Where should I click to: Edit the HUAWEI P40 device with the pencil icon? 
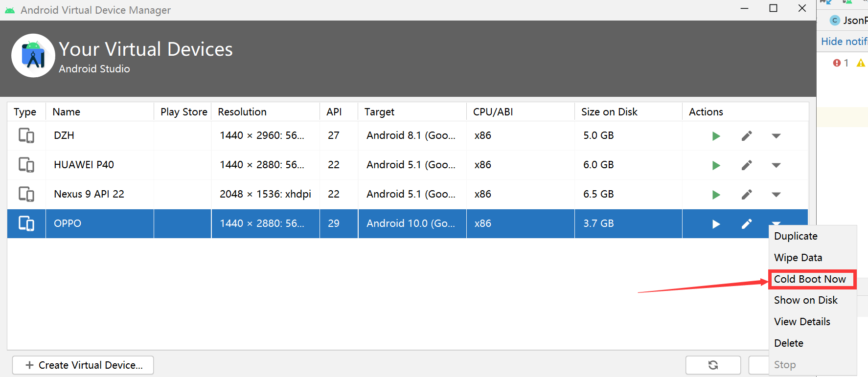(747, 165)
